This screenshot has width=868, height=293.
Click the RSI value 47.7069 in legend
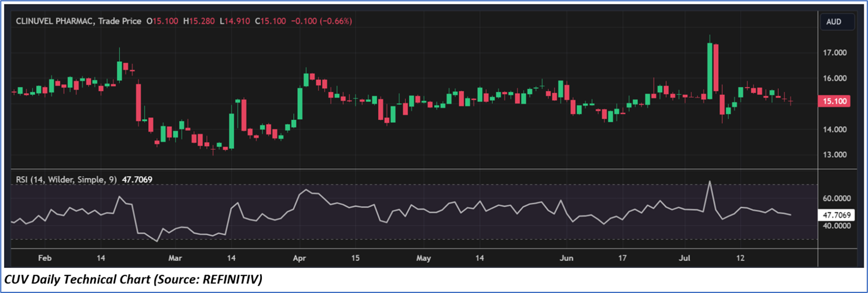click(138, 179)
